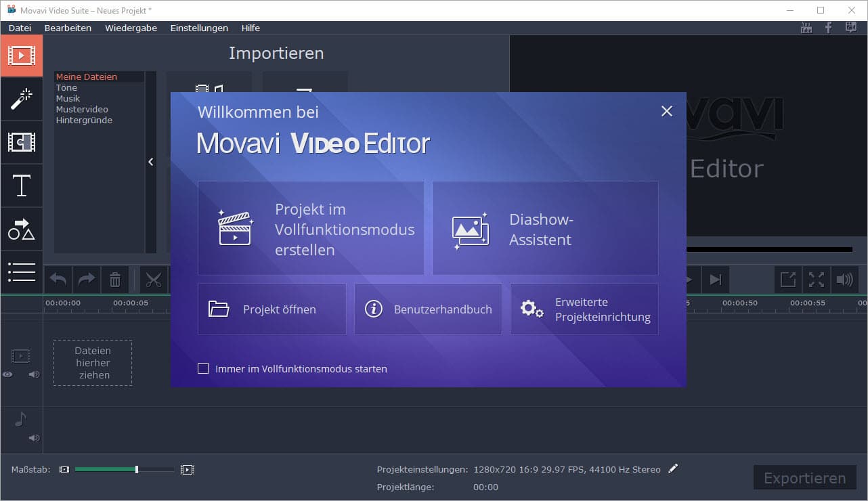The height and width of the screenshot is (501, 868).
Task: Open the Facebook icon in menu bar
Action: coord(828,27)
